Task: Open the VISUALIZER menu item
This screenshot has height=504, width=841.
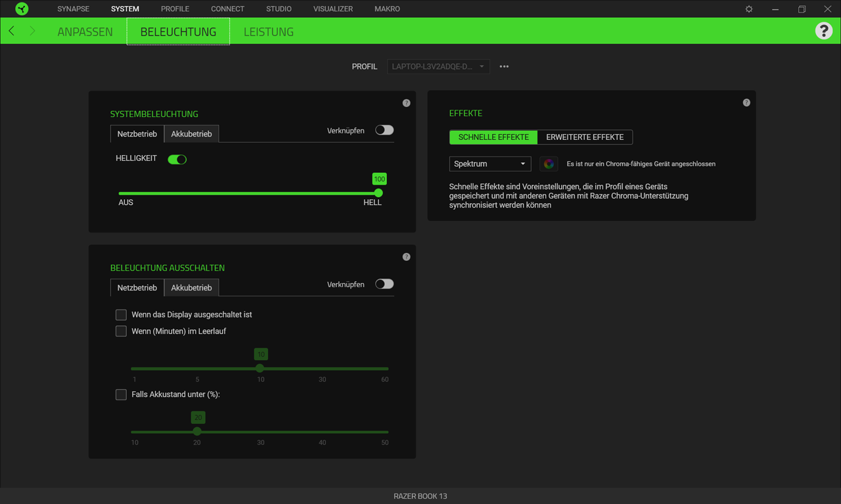Action: [333, 9]
